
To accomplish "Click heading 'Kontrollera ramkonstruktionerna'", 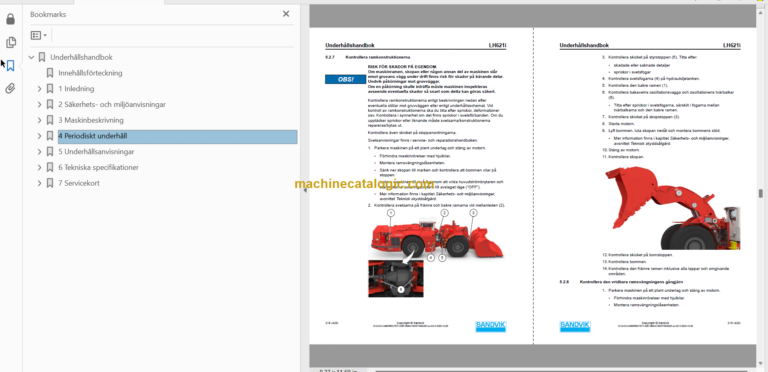I will coord(377,57).
